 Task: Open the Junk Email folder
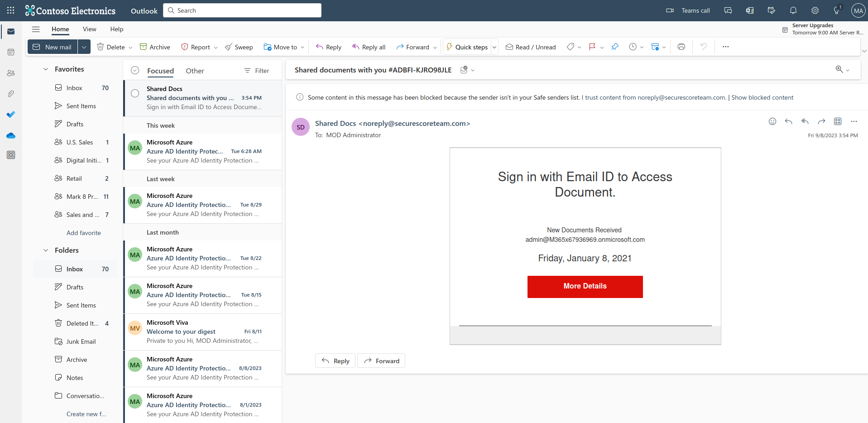coord(75,341)
